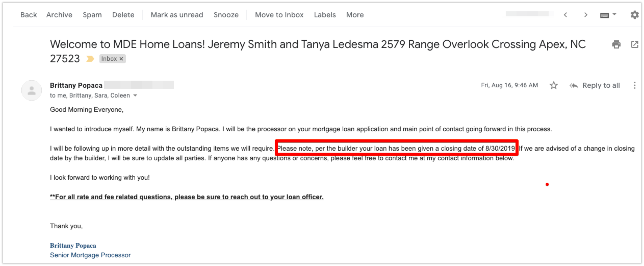Click the email subject line
The width and height of the screenshot is (644, 266).
pyautogui.click(x=318, y=51)
